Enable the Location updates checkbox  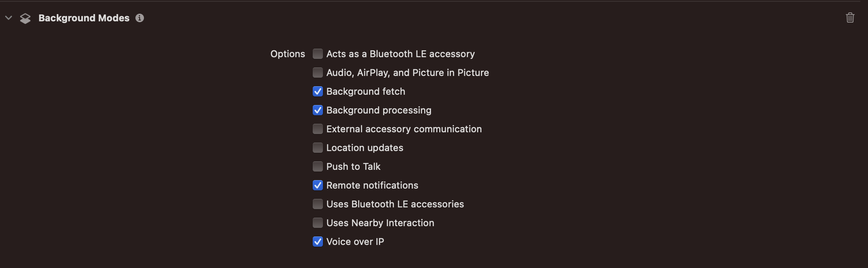pyautogui.click(x=318, y=148)
